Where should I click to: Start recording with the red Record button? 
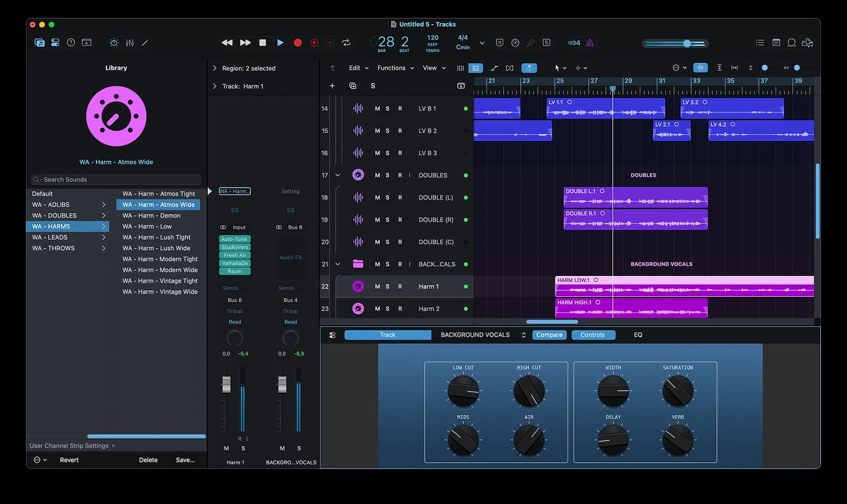click(297, 43)
